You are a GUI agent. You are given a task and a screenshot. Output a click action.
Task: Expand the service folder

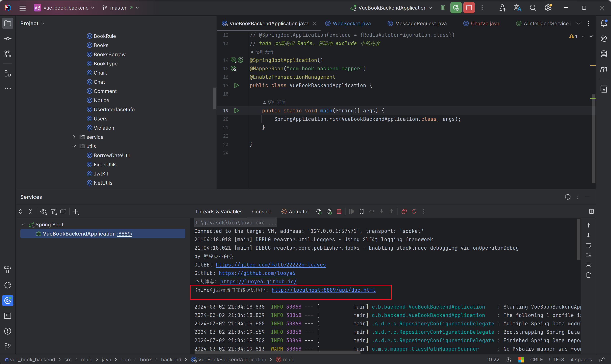(x=74, y=137)
